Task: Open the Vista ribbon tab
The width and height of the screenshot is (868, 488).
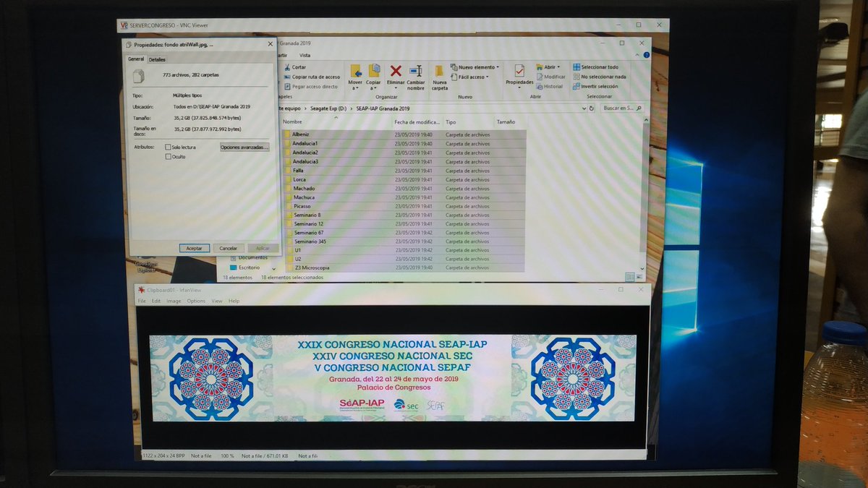Action: (305, 55)
